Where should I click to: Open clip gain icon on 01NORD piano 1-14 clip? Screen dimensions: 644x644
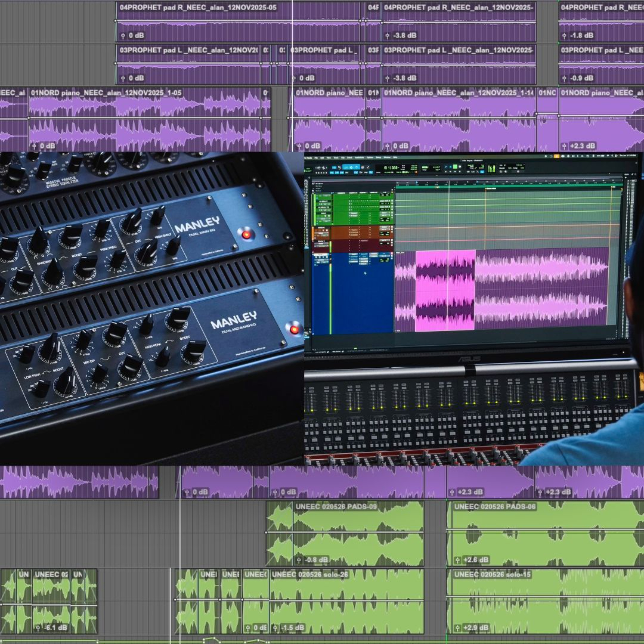tap(387, 146)
